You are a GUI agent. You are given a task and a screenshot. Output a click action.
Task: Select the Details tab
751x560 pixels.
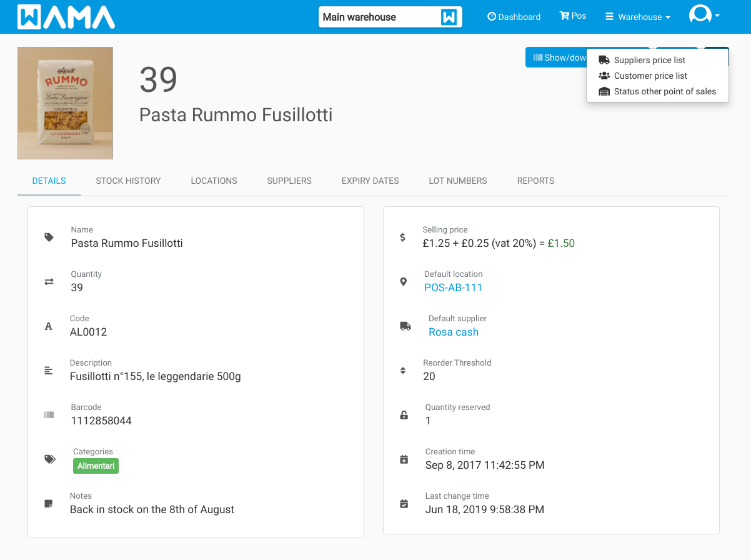(x=49, y=181)
